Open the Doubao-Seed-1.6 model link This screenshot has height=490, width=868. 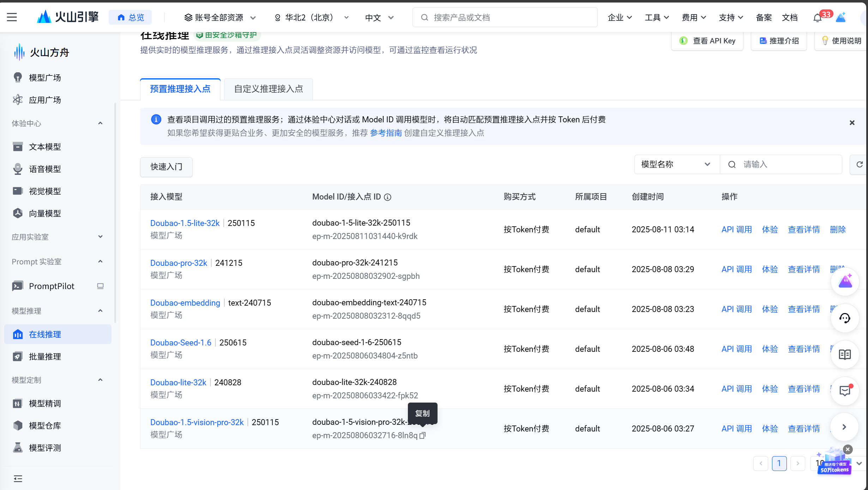[x=181, y=343]
